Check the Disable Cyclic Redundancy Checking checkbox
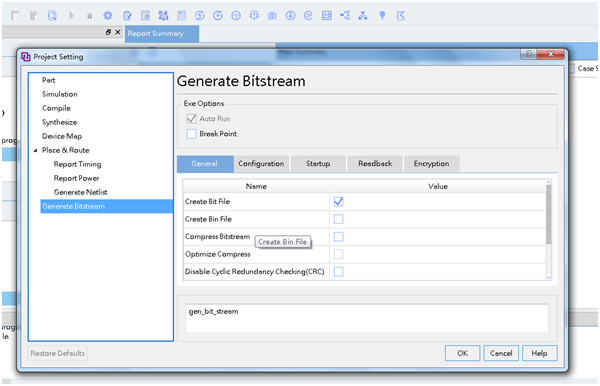 [338, 272]
